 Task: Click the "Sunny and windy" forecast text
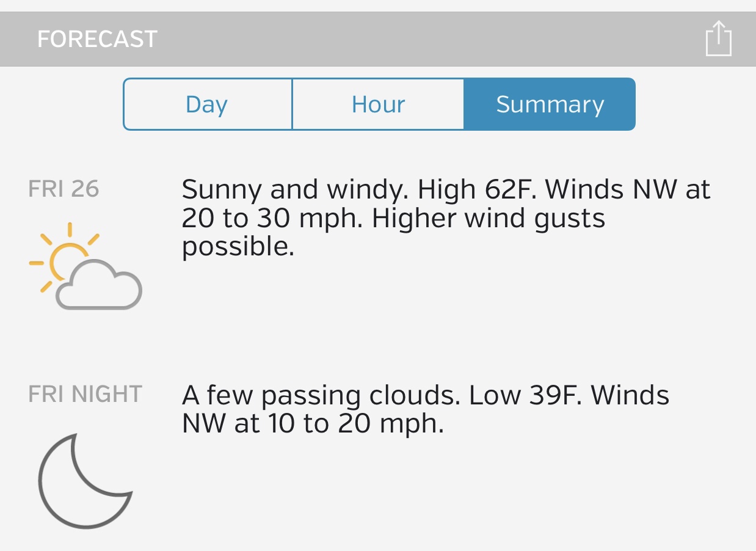[294, 190]
